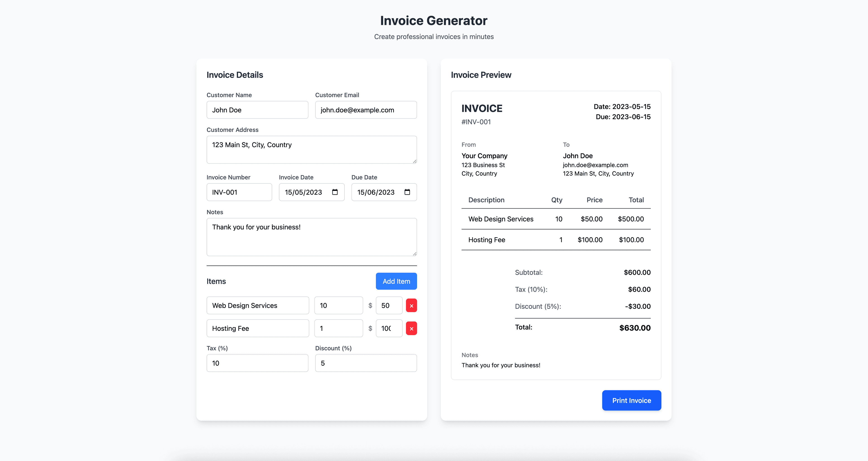The width and height of the screenshot is (868, 461).
Task: Edit the Web Design Services description field
Action: point(257,305)
